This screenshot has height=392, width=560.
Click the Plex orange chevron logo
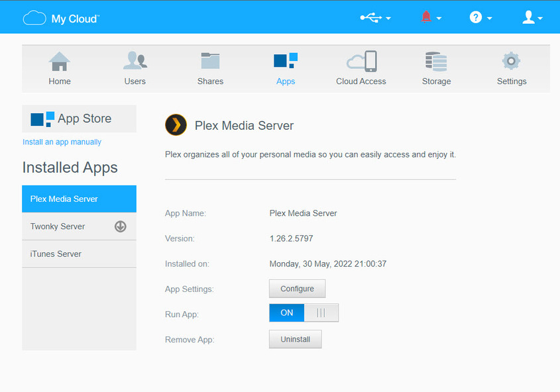coord(176,125)
